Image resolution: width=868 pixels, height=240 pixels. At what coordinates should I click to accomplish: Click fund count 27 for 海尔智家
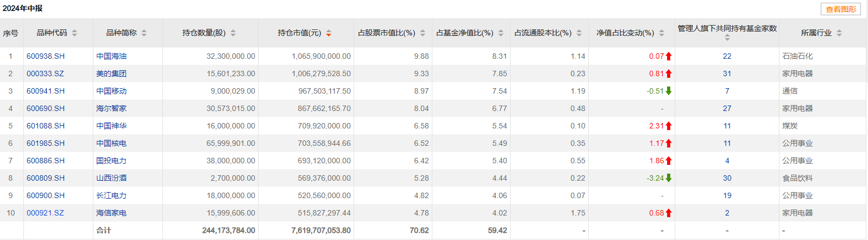tap(727, 108)
